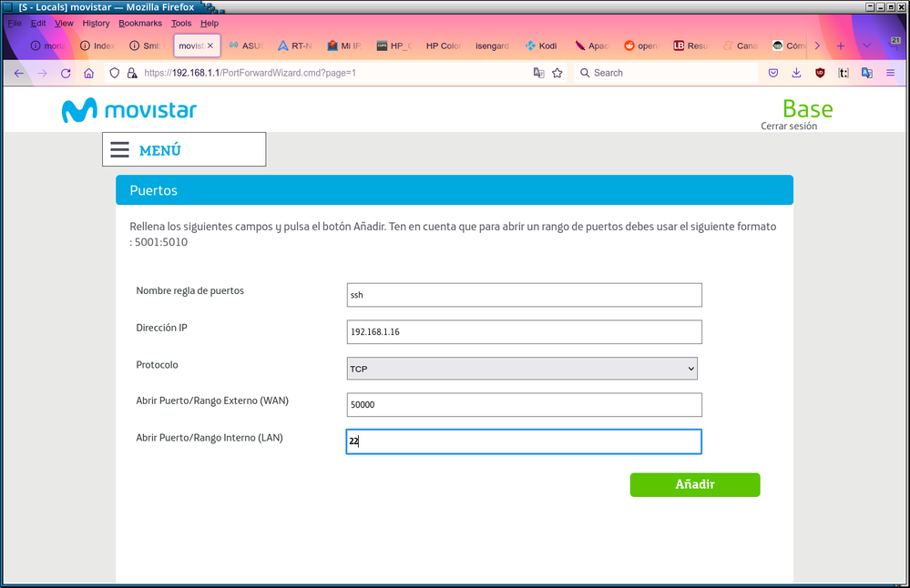Click the tracking protection shield icon
This screenshot has height=588, width=910.
point(114,73)
